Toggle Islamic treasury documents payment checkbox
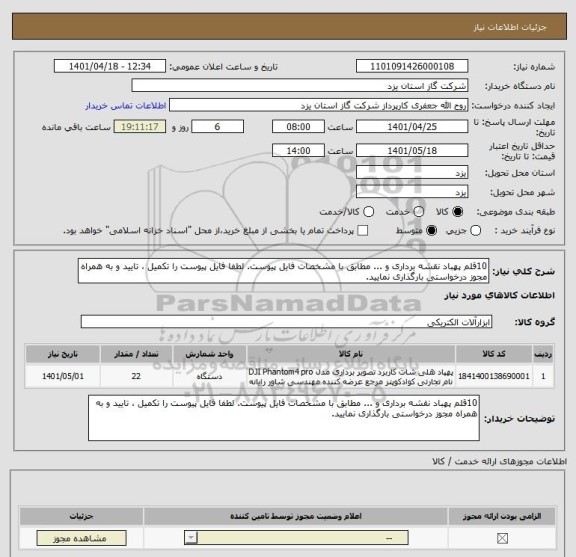The height and width of the screenshot is (557, 576). [363, 231]
